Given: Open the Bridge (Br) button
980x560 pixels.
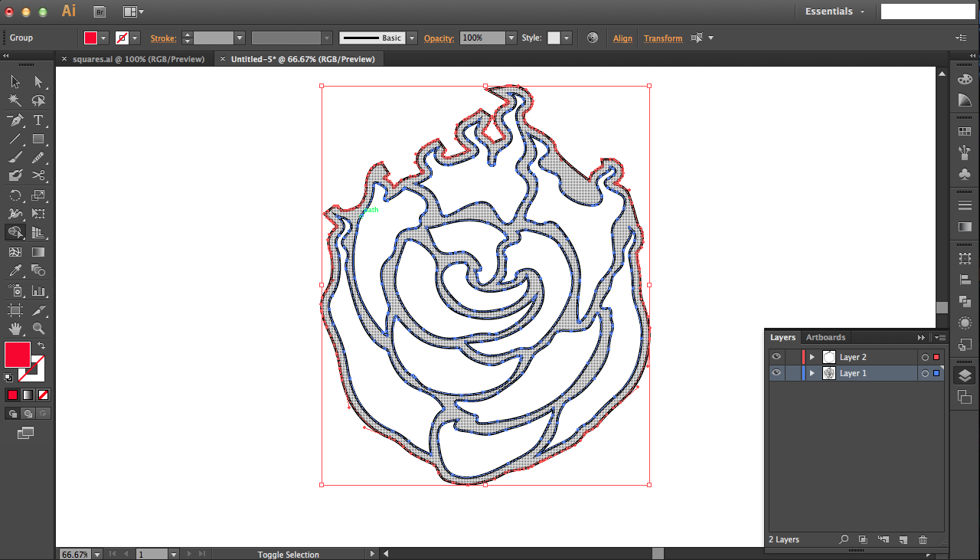Looking at the screenshot, I should coord(100,11).
